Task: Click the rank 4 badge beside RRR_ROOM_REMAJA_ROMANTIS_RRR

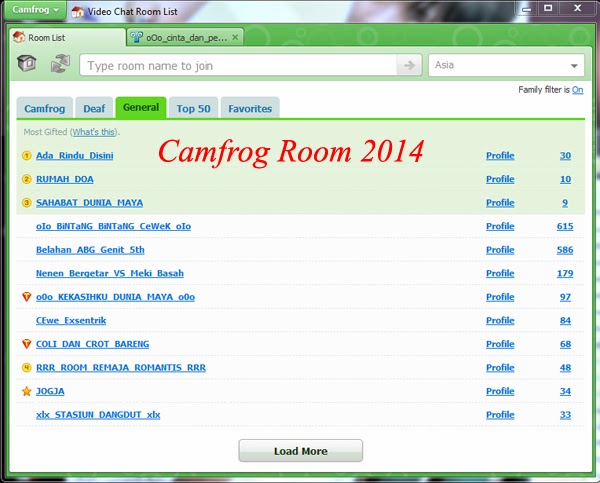Action: click(26, 368)
